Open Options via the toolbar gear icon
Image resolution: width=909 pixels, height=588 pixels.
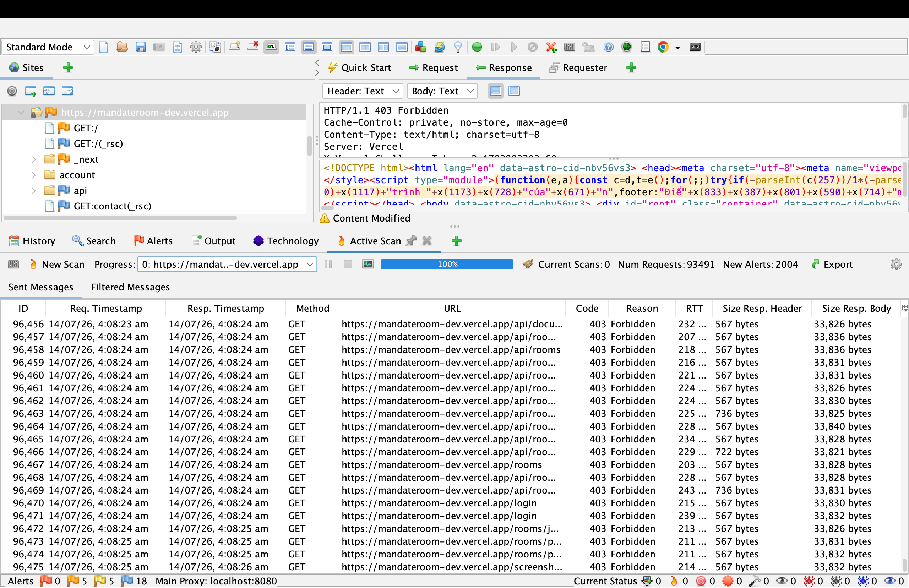tap(196, 47)
